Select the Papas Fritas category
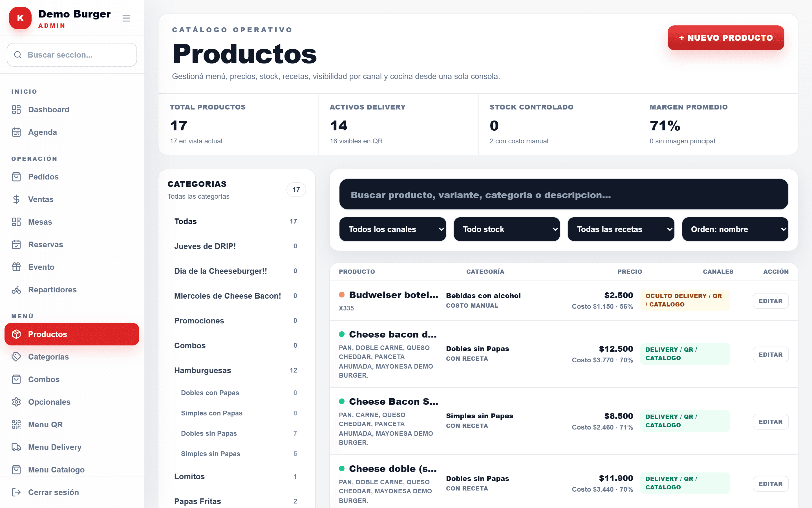Image resolution: width=812 pixels, height=508 pixels. click(236, 501)
